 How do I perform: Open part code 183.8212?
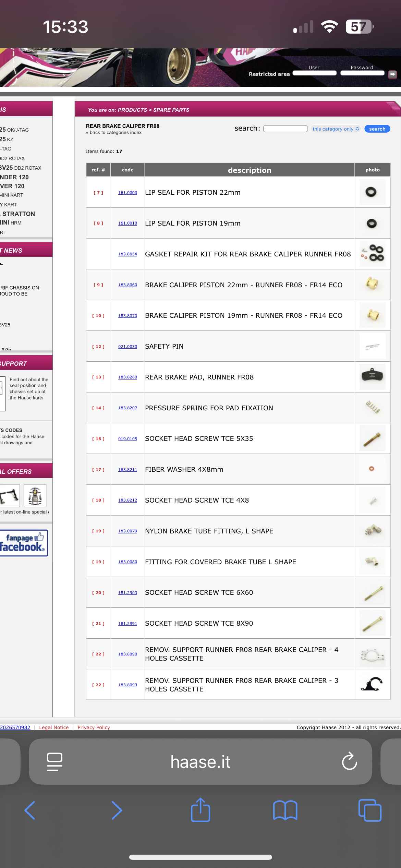(x=127, y=500)
